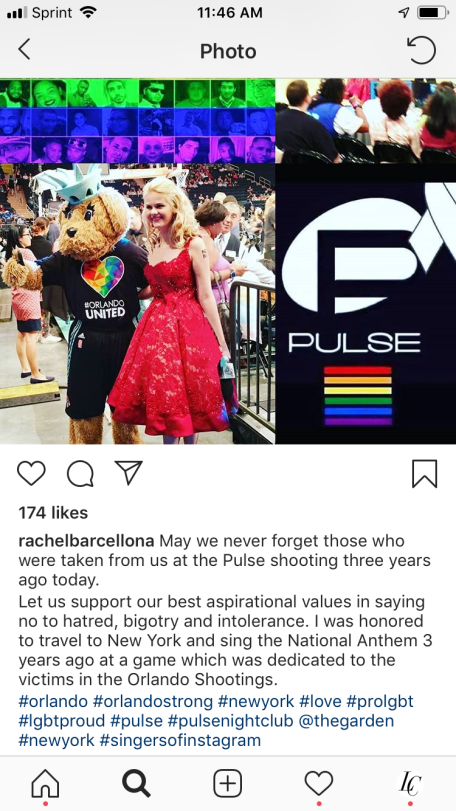Open profile avatar in bottom bar
The image size is (456, 811).
(x=410, y=784)
